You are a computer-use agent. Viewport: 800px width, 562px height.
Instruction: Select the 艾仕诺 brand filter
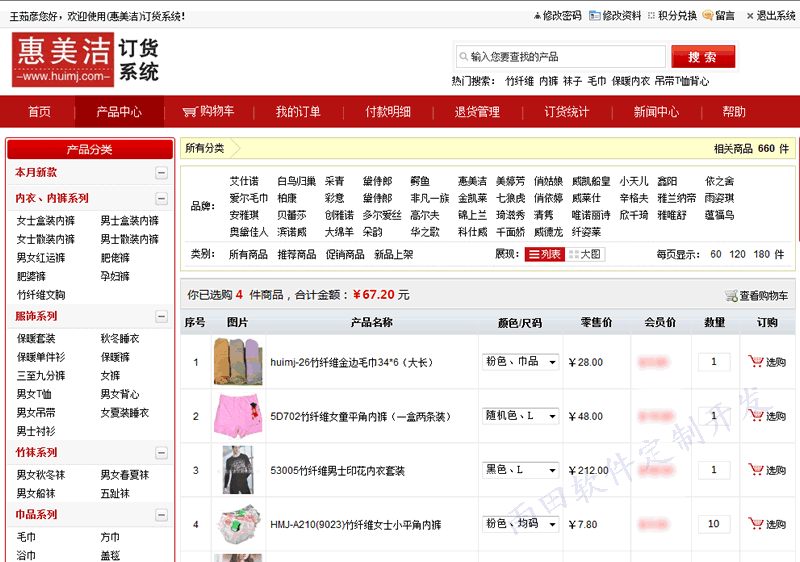(x=244, y=181)
